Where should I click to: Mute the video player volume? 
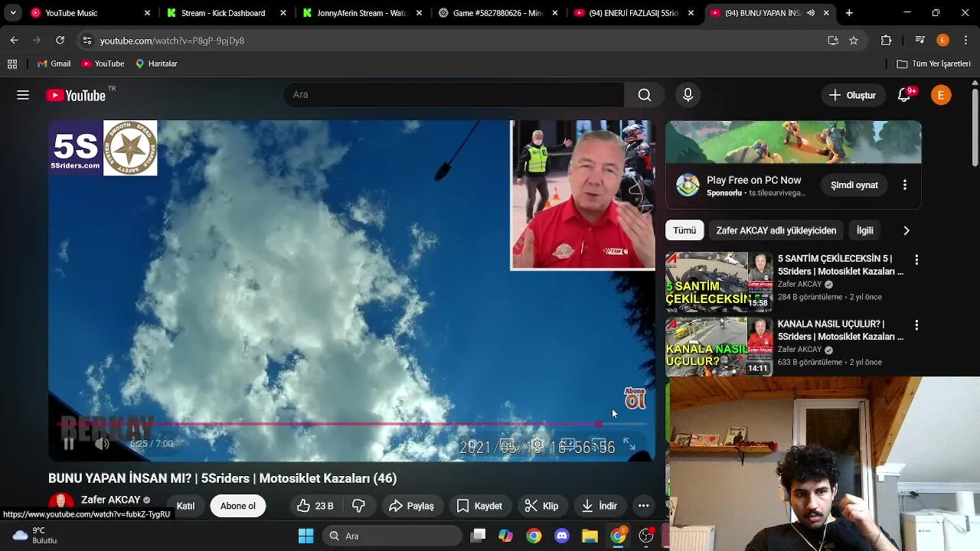[102, 444]
